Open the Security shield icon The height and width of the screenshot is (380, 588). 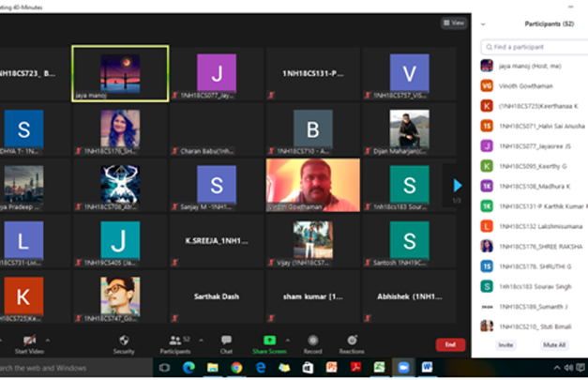124,340
